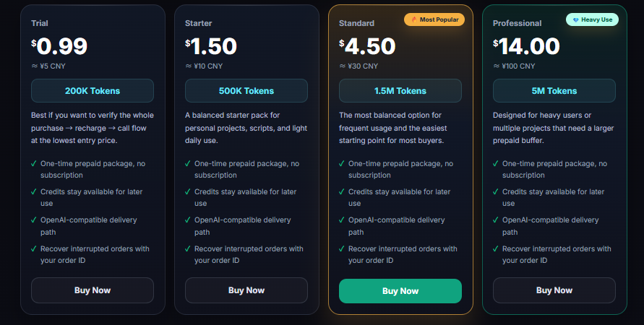Select the 500K Tokens pill
Viewport: 644px width, 325px height.
click(x=246, y=91)
